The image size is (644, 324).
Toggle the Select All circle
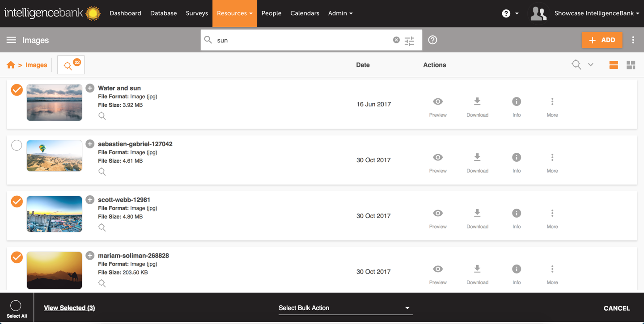(16, 306)
